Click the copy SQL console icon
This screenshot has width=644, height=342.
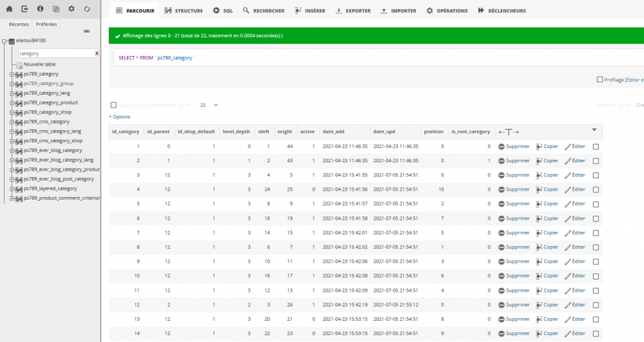pos(55,9)
